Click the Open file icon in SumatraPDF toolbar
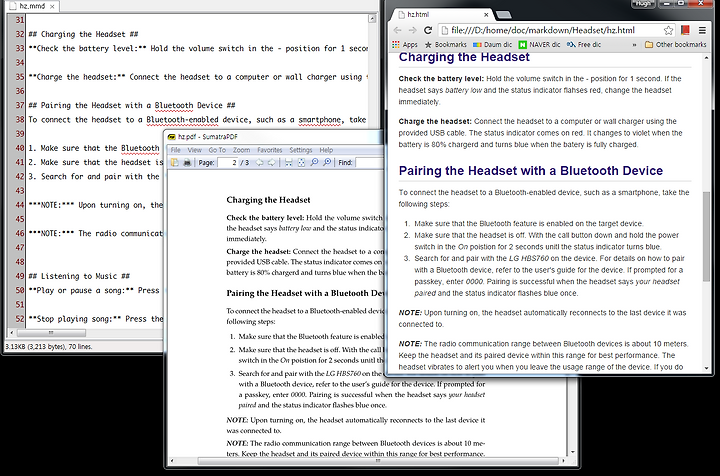Screen dimensions: 720x476 pyautogui.click(x=174, y=162)
